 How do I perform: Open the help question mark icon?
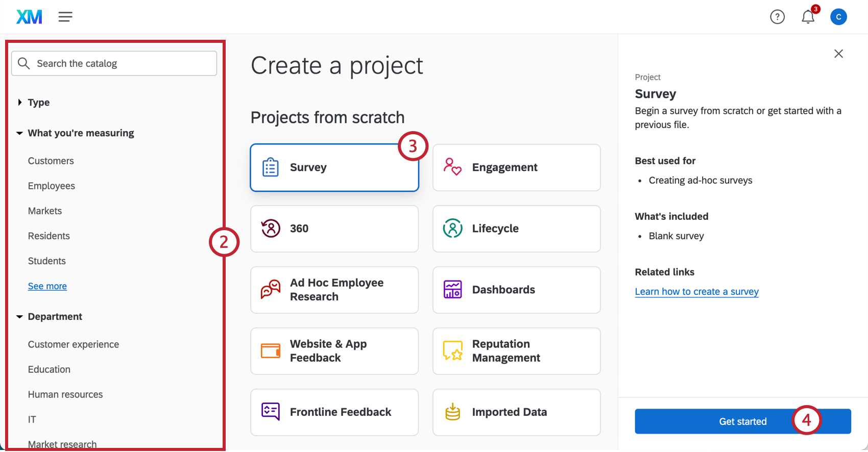[x=778, y=16]
